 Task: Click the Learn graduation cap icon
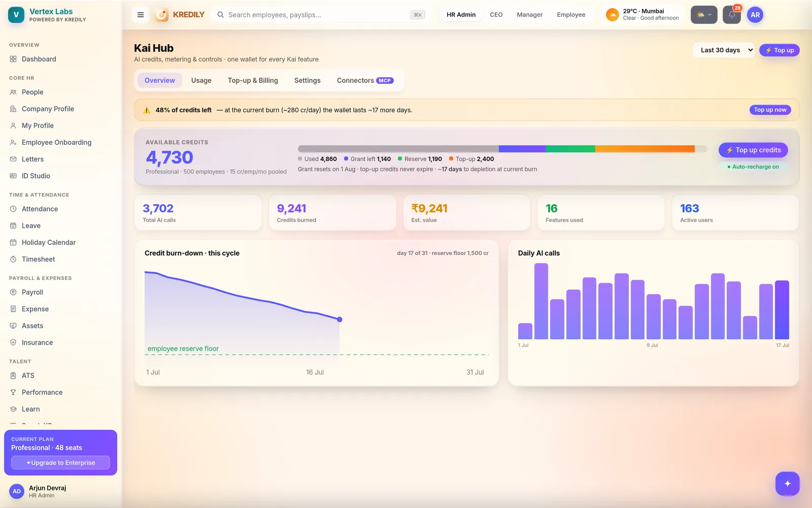[x=13, y=409]
